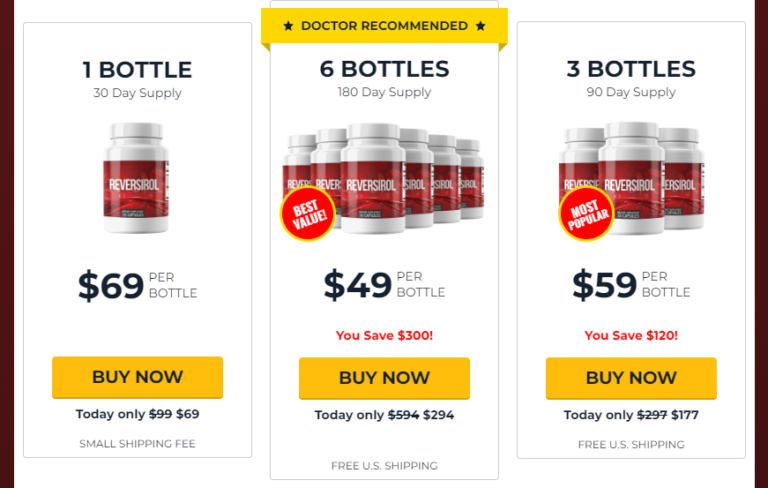Click the $69 per bottle price

137,285
